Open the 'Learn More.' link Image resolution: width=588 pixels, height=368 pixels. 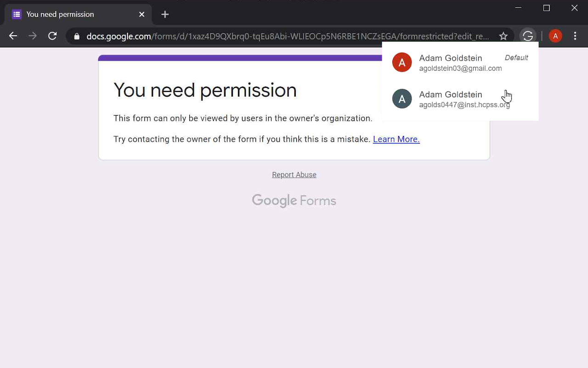[396, 139]
